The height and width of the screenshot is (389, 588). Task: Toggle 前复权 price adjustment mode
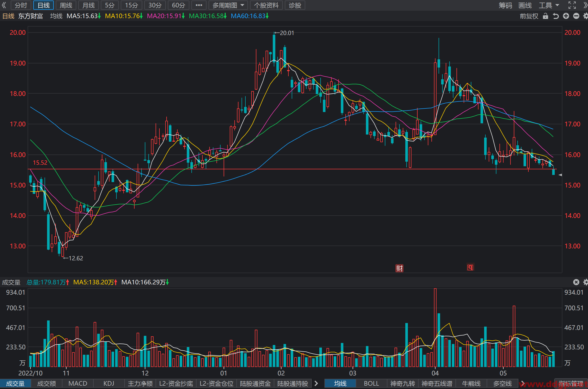point(529,16)
